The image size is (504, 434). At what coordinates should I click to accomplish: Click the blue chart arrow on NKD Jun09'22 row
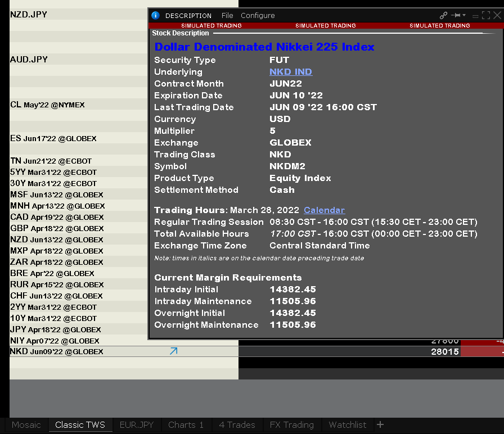click(x=173, y=351)
